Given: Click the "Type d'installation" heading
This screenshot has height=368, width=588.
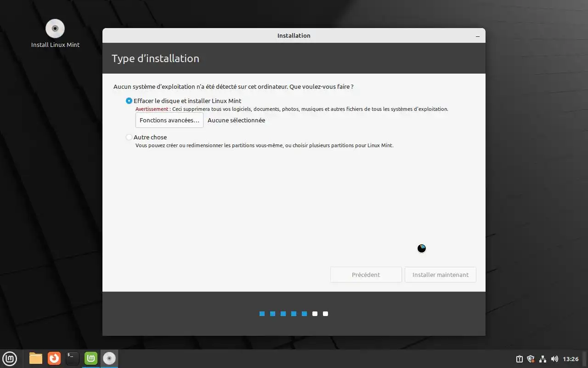Looking at the screenshot, I should [155, 58].
